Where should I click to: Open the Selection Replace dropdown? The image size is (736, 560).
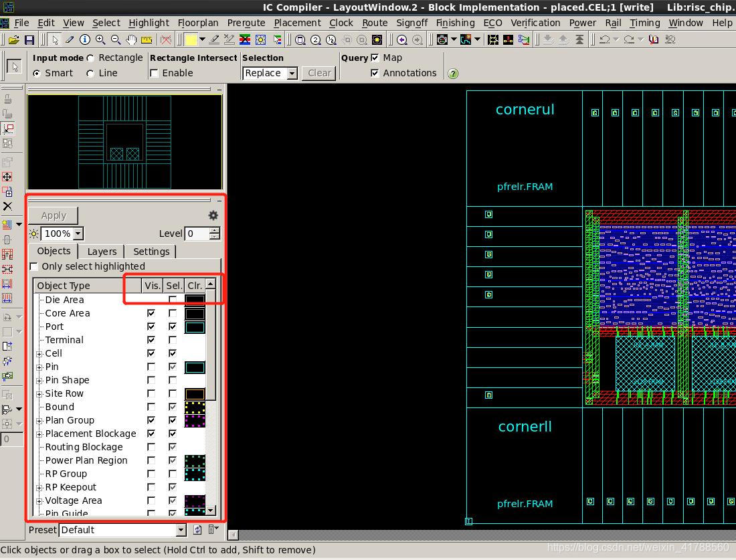292,73
